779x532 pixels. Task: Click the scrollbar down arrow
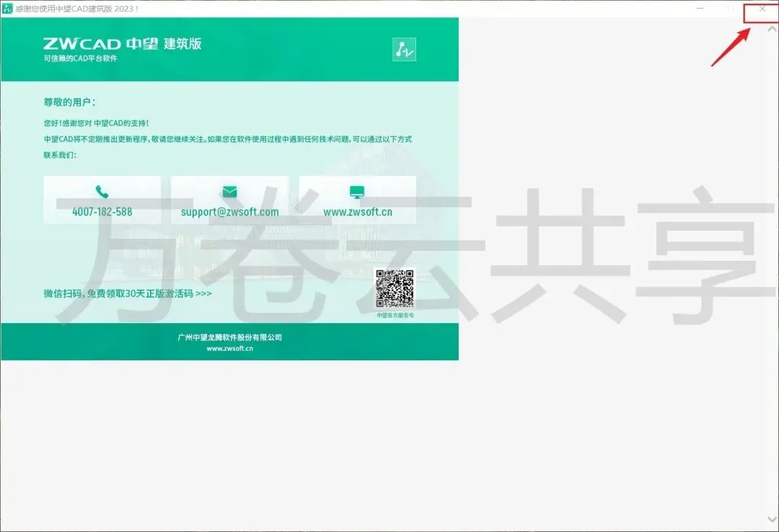click(x=772, y=520)
